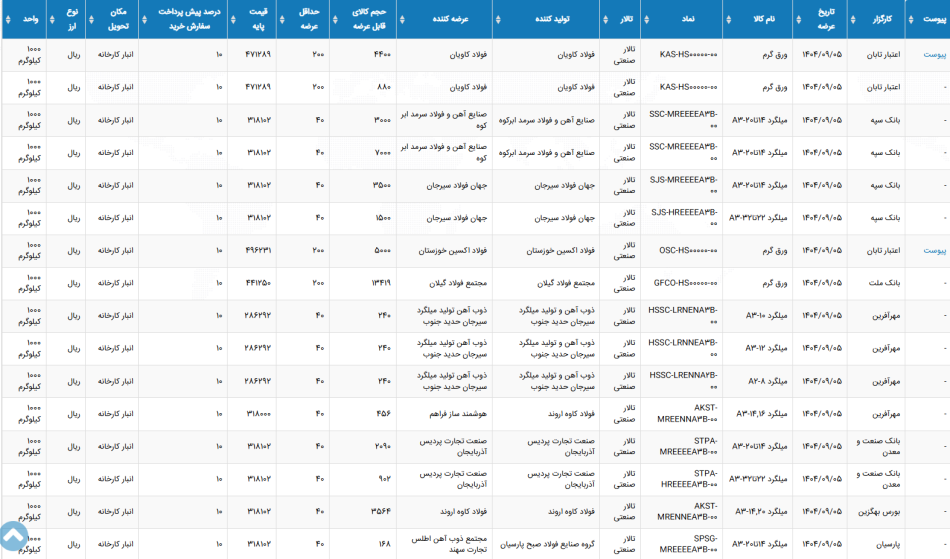Open پیوست link in OSC-HS row
This screenshot has width=950, height=559.
pyautogui.click(x=934, y=251)
